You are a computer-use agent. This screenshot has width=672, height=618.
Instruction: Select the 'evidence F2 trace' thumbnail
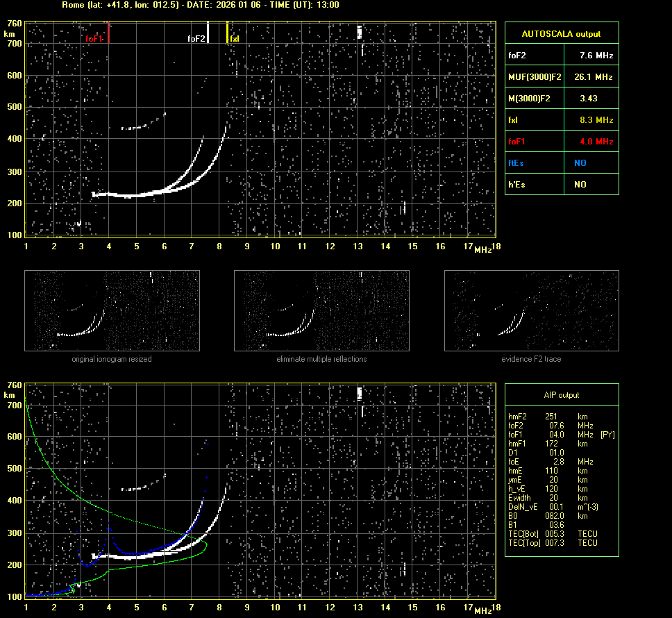coord(531,310)
